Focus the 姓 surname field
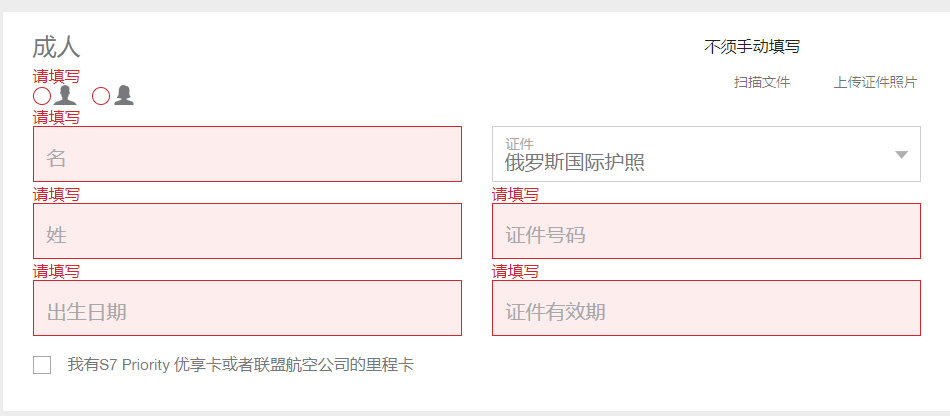This screenshot has height=416, width=950. (247, 231)
